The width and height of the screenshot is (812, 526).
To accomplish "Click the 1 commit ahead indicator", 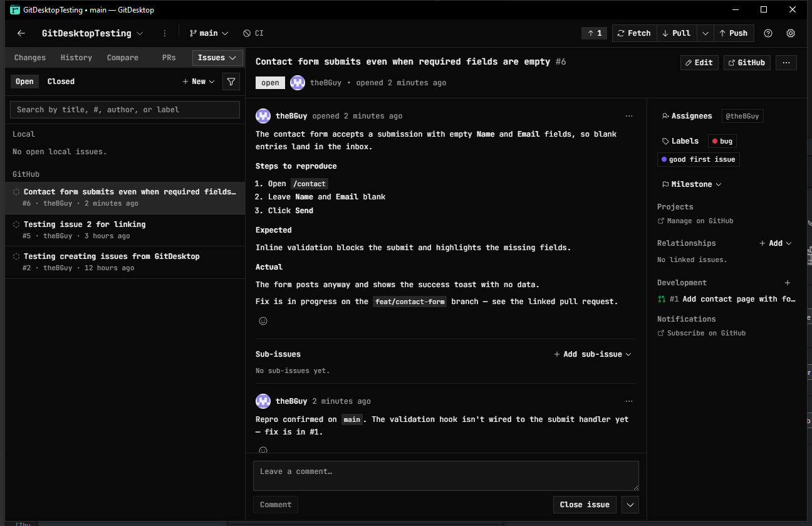I will (x=595, y=33).
